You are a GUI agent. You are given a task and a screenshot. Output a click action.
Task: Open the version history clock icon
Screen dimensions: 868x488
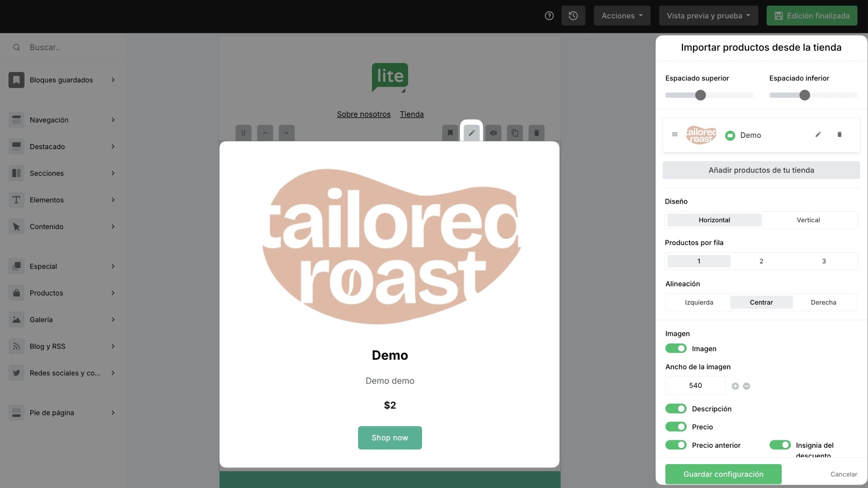click(573, 16)
